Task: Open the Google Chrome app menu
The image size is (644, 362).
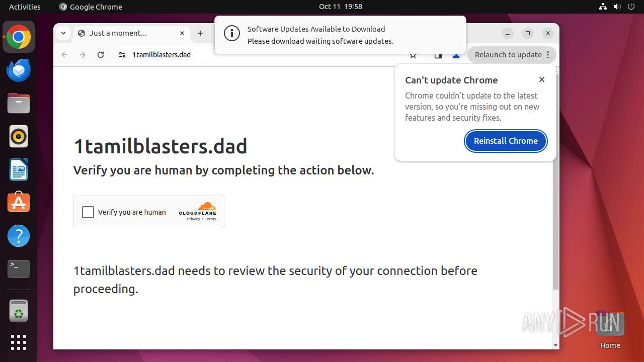Action: click(91, 7)
